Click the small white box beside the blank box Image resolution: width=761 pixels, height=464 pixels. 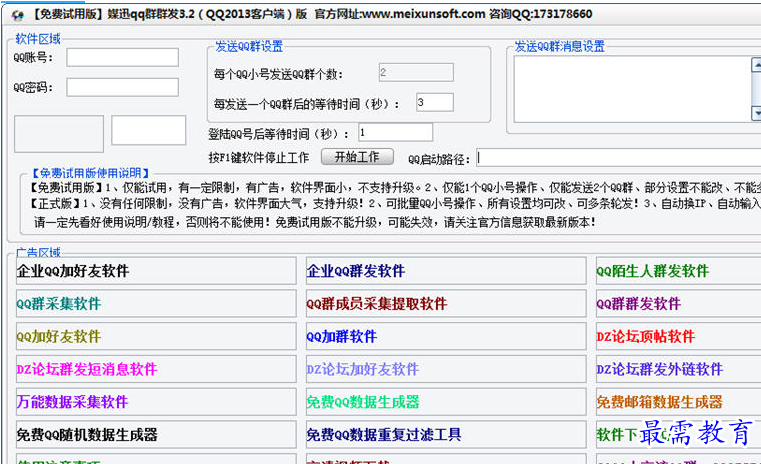[x=149, y=130]
